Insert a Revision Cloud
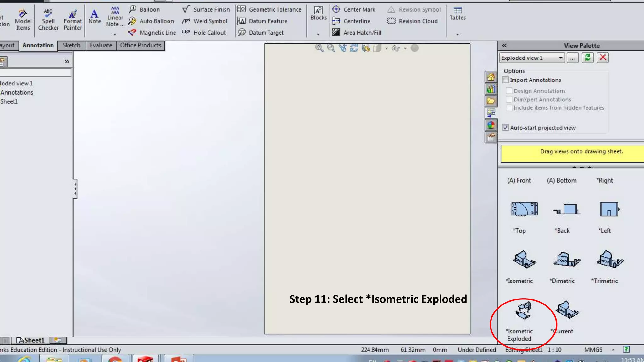The height and width of the screenshot is (362, 644). (413, 21)
